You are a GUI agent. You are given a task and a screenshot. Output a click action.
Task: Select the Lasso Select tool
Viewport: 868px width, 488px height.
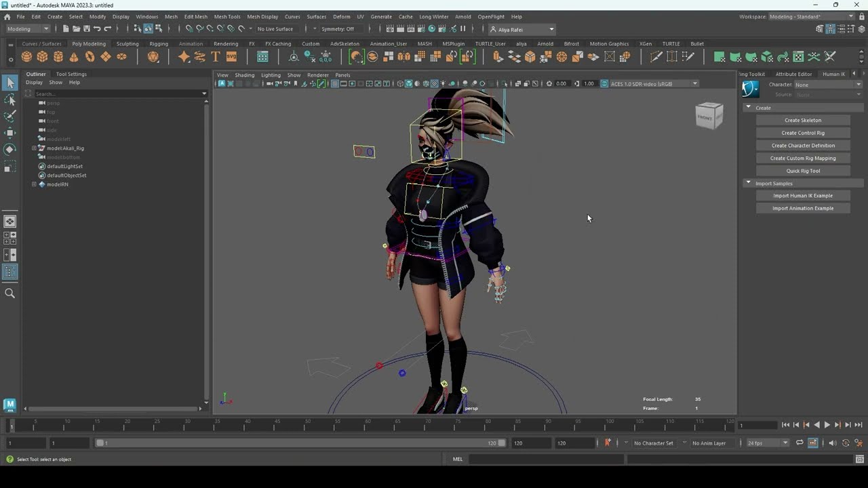[x=9, y=100]
